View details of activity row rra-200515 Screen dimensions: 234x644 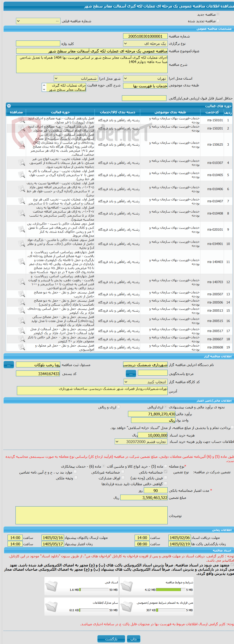pyautogui.click(x=22, y=321)
